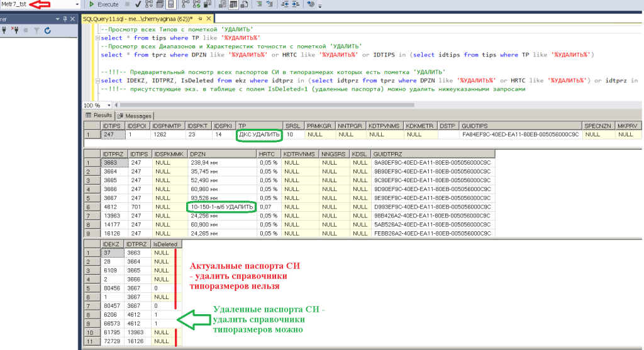Click the Stop icon in Object Explorer
This screenshot has height=350, width=644.
(26, 30)
